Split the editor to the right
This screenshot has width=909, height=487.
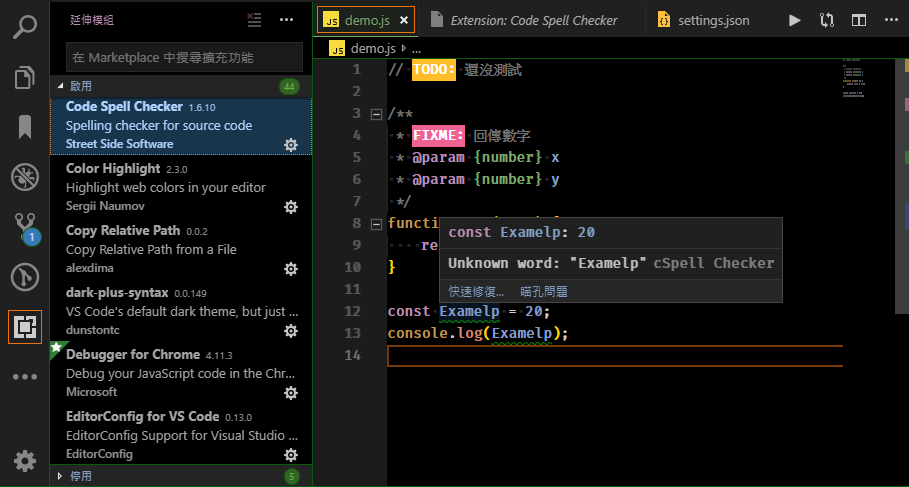[x=859, y=20]
